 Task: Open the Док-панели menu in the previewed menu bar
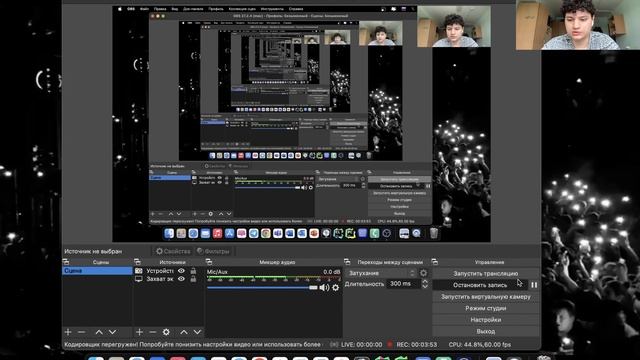pyautogui.click(x=193, y=9)
